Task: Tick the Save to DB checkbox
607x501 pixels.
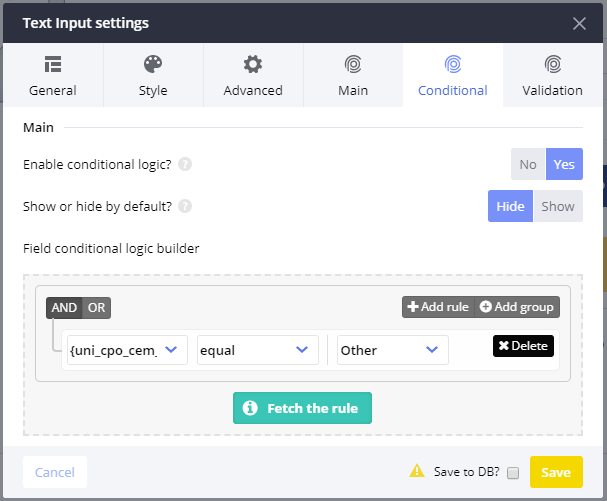Action: click(513, 473)
